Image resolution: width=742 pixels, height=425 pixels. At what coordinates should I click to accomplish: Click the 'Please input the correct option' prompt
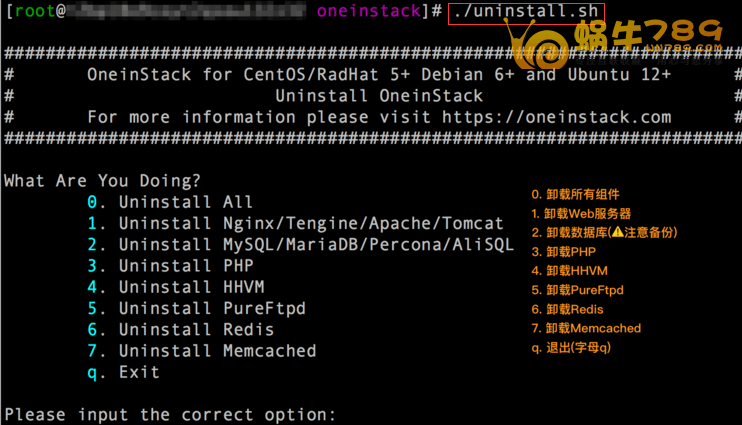(x=170, y=414)
